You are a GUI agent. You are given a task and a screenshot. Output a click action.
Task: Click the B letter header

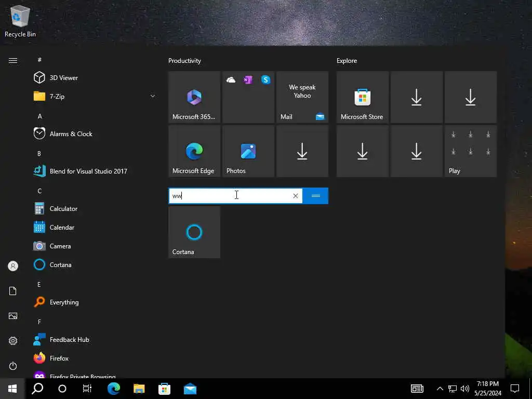pyautogui.click(x=39, y=153)
